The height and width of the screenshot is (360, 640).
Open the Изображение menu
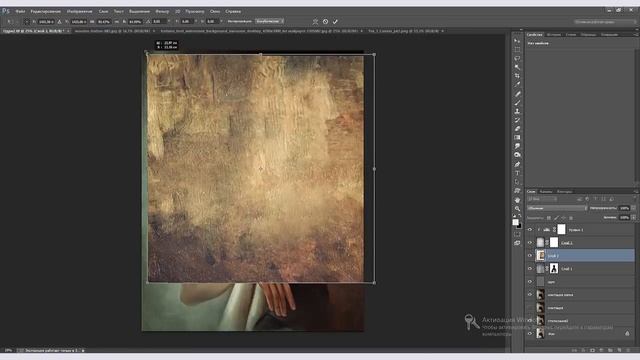[x=80, y=11]
